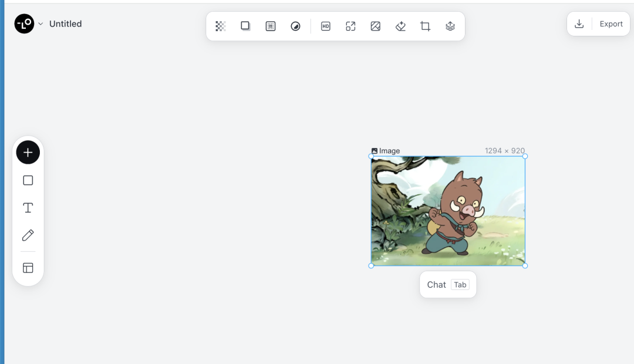Click the HD upscale icon
This screenshot has height=364, width=634.
[x=326, y=26]
